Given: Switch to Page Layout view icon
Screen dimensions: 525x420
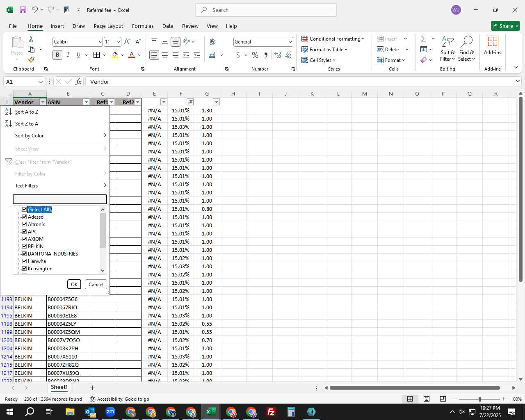Looking at the screenshot, I should (426, 399).
